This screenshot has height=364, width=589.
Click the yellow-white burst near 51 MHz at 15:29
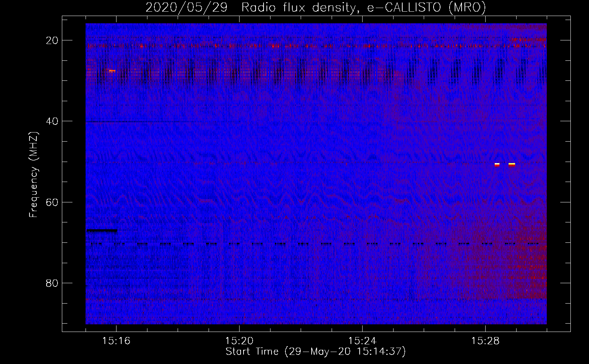[512, 165]
